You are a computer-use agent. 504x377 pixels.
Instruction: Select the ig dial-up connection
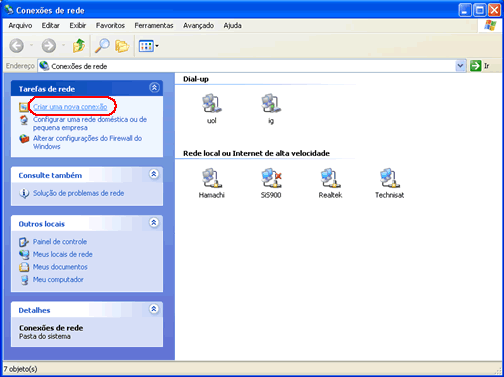pyautogui.click(x=271, y=109)
